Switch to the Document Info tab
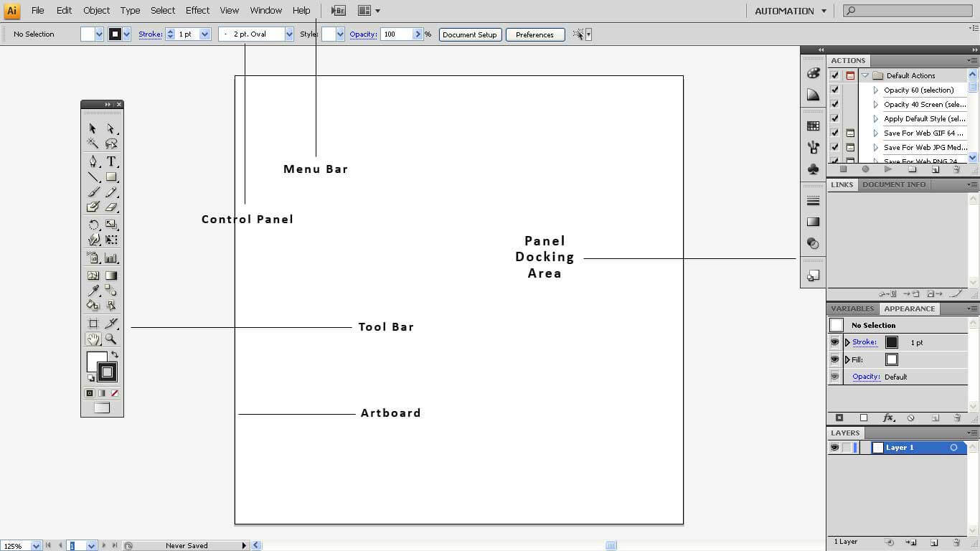The image size is (980, 551). coord(894,184)
